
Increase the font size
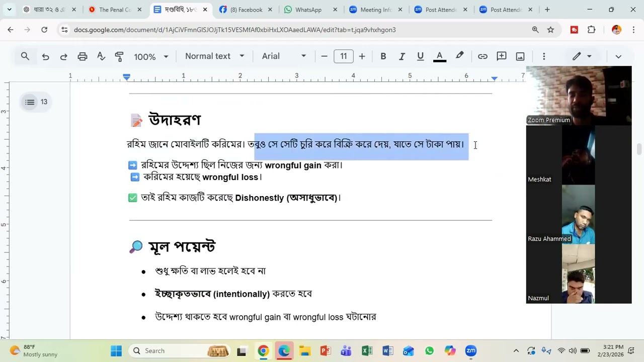click(362, 56)
